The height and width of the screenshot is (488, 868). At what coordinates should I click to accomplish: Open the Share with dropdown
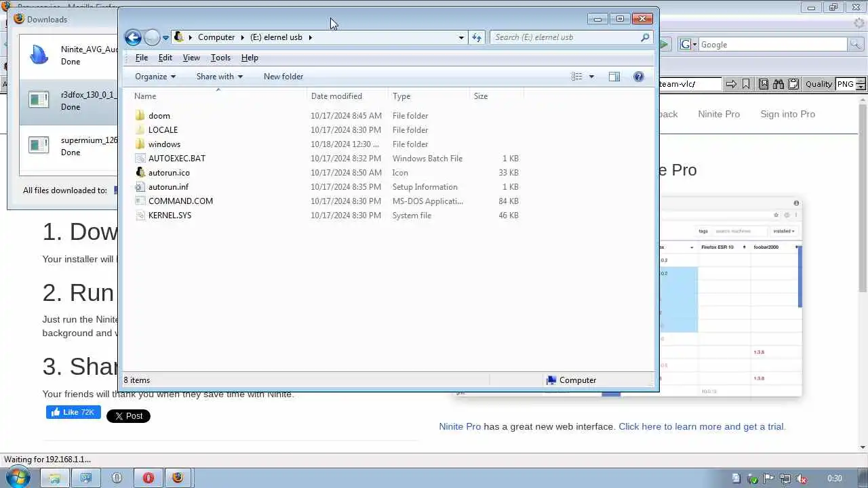click(219, 77)
